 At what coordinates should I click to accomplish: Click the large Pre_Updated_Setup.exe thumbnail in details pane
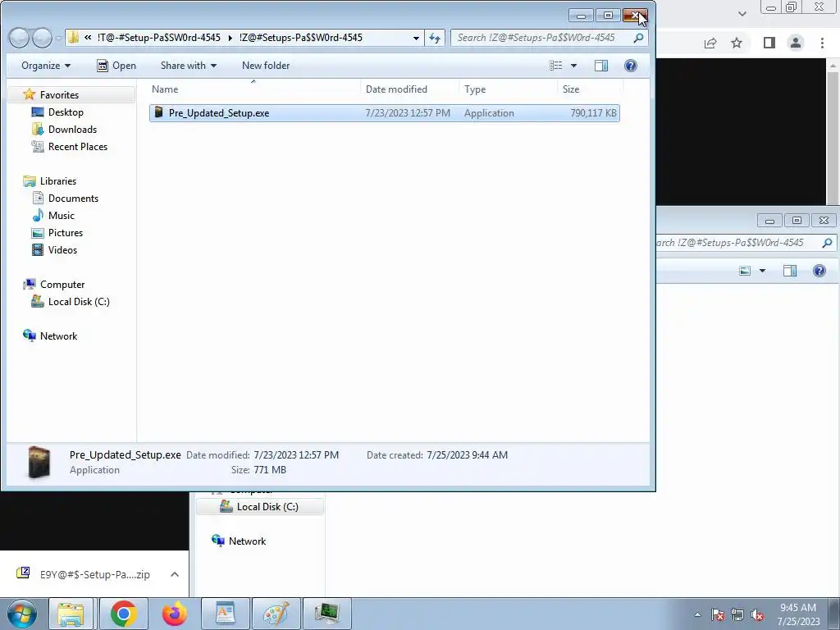pyautogui.click(x=39, y=462)
